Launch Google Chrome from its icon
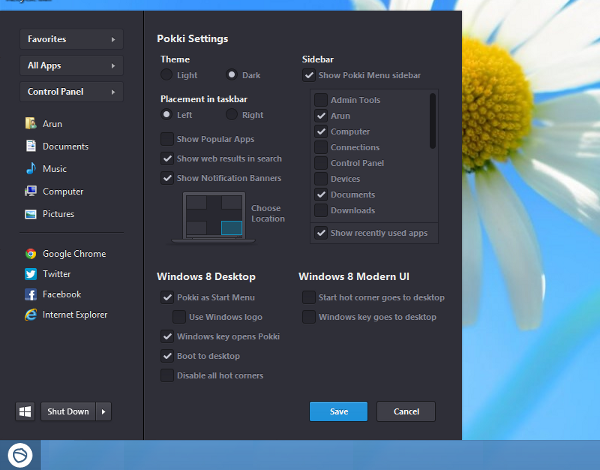This screenshot has height=470, width=600. point(31,254)
